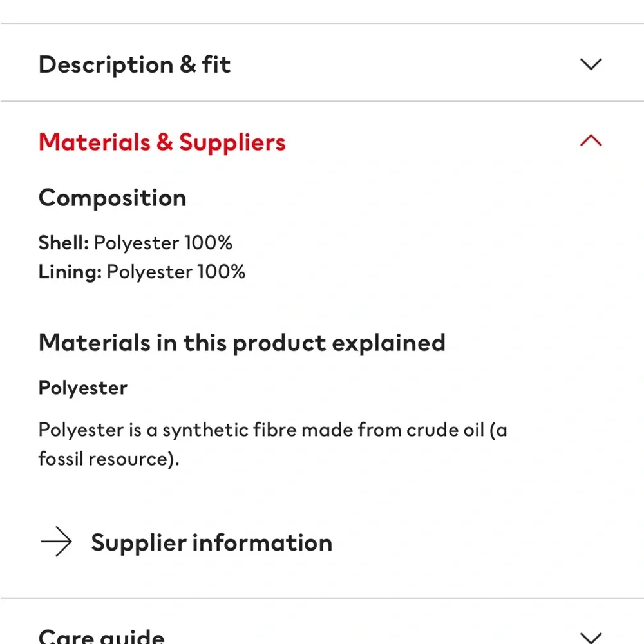The width and height of the screenshot is (644, 644).
Task: Click the bold Polyester subheading
Action: [x=83, y=388]
